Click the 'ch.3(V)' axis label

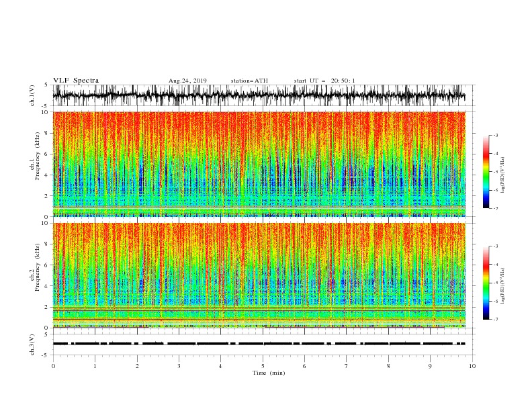[32, 345]
